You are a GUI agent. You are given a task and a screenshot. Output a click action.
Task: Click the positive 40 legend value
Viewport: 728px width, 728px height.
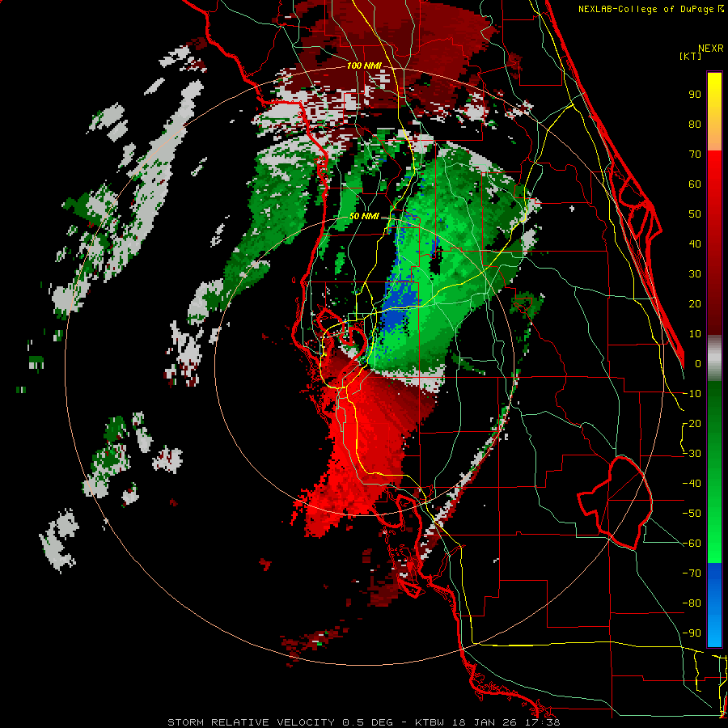695,244
